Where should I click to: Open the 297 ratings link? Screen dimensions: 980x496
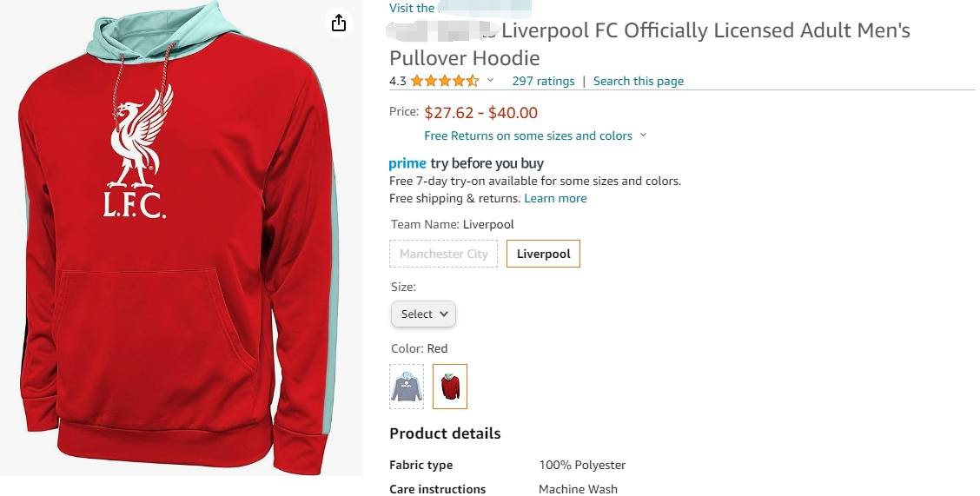(x=543, y=81)
